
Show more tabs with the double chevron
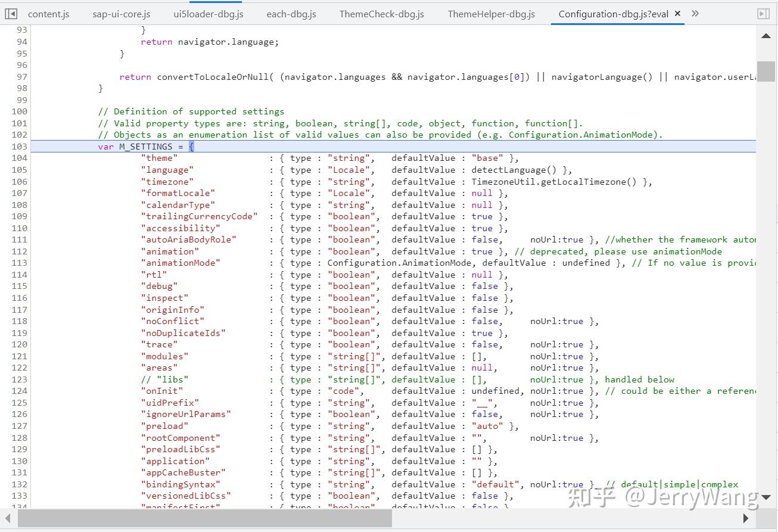(695, 13)
